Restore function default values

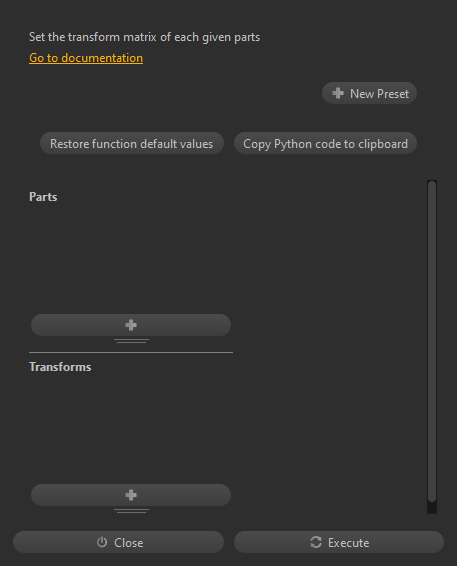[x=132, y=143]
